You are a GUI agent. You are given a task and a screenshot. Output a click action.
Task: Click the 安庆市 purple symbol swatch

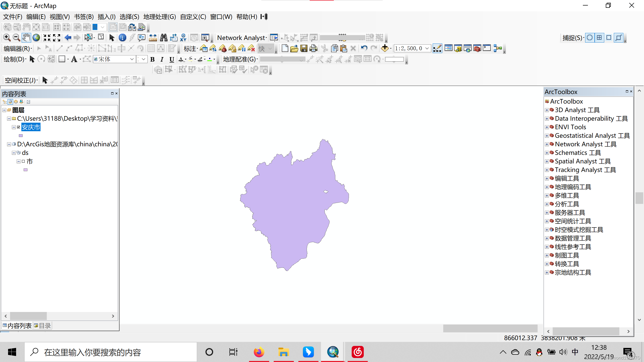click(x=21, y=136)
